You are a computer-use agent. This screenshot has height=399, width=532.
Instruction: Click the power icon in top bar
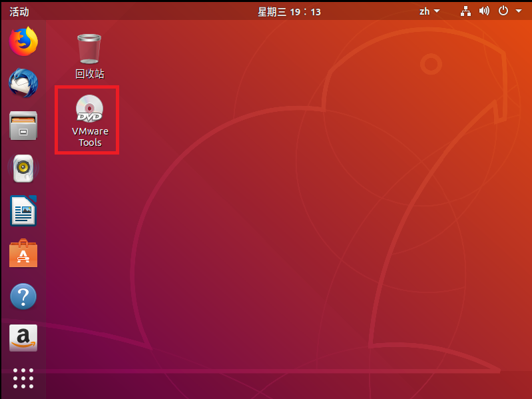point(503,11)
